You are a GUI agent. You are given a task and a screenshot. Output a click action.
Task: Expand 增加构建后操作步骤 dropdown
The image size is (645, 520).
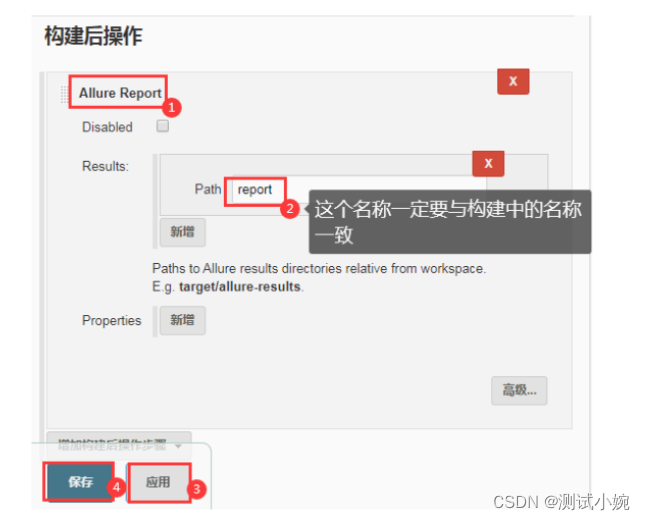click(x=119, y=446)
